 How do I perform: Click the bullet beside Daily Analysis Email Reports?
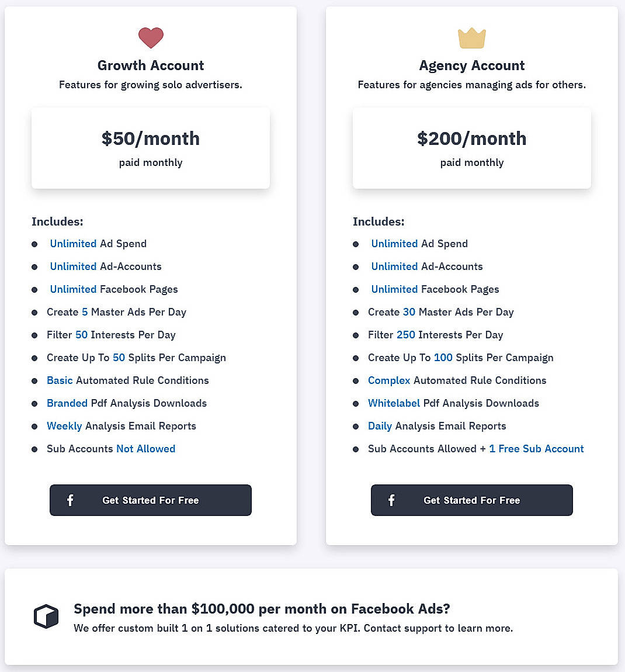pyautogui.click(x=356, y=426)
